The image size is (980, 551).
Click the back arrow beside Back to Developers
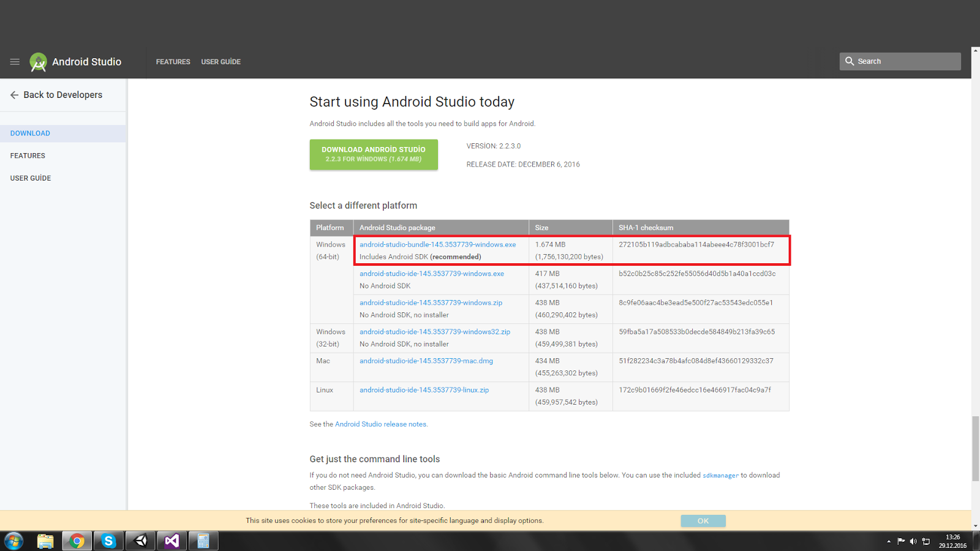(14, 95)
